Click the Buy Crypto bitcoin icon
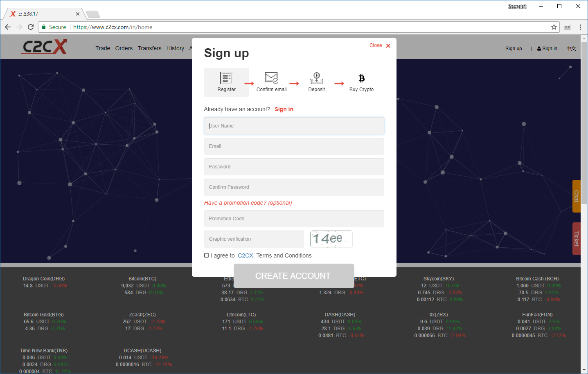 tap(361, 78)
